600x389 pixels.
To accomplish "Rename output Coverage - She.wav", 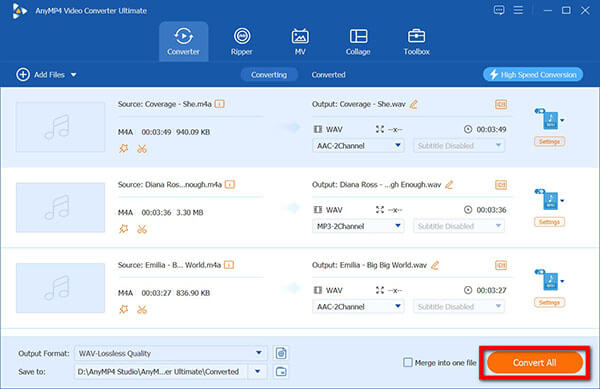I will point(414,104).
